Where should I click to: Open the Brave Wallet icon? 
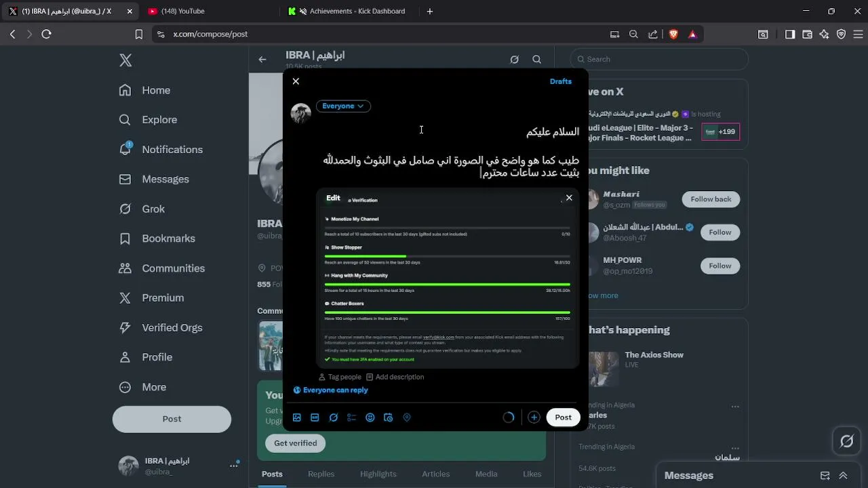(807, 34)
